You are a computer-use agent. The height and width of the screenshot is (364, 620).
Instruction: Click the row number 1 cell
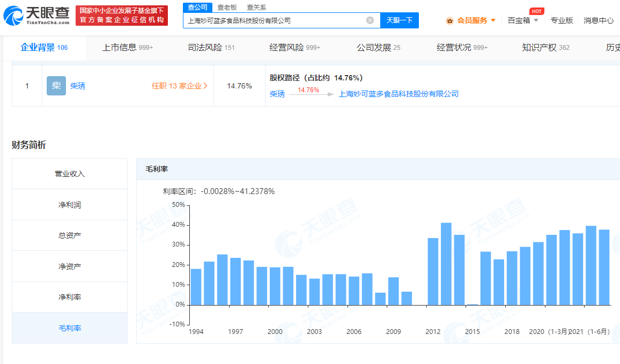click(27, 86)
